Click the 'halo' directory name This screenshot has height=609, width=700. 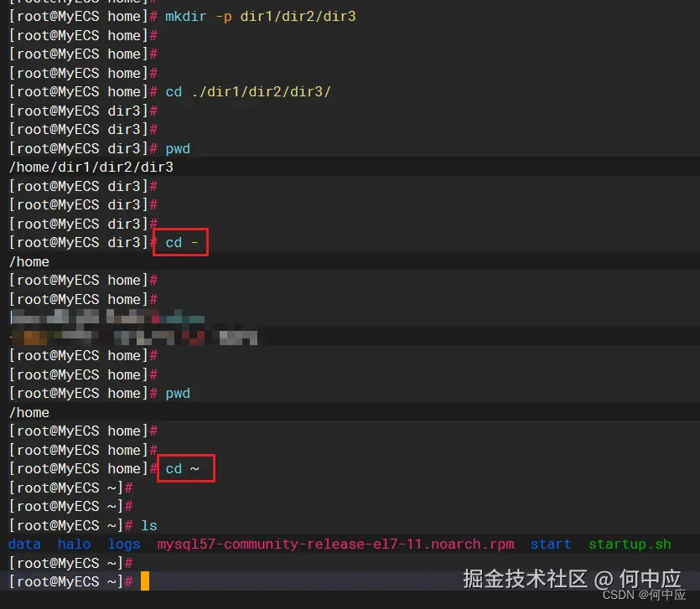(74, 544)
